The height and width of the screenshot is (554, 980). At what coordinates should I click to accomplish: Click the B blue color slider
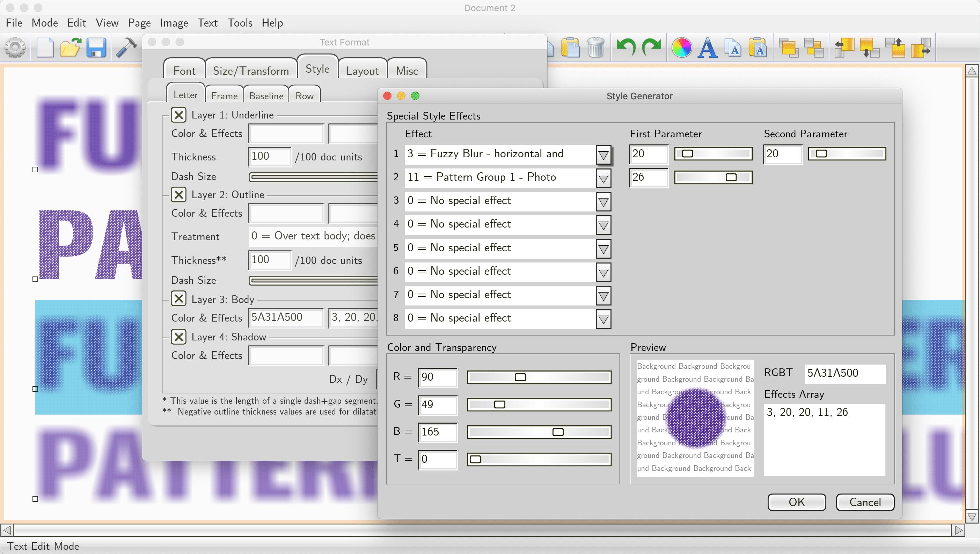[x=539, y=432]
